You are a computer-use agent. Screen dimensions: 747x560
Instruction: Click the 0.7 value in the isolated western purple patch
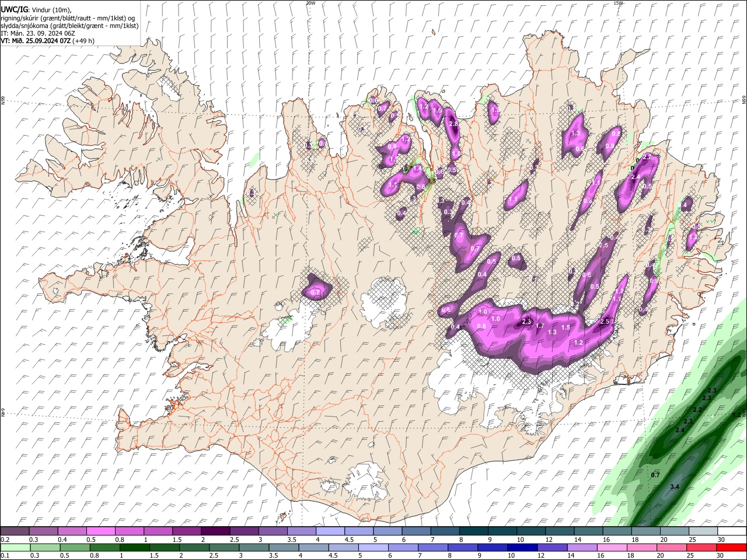click(x=316, y=292)
